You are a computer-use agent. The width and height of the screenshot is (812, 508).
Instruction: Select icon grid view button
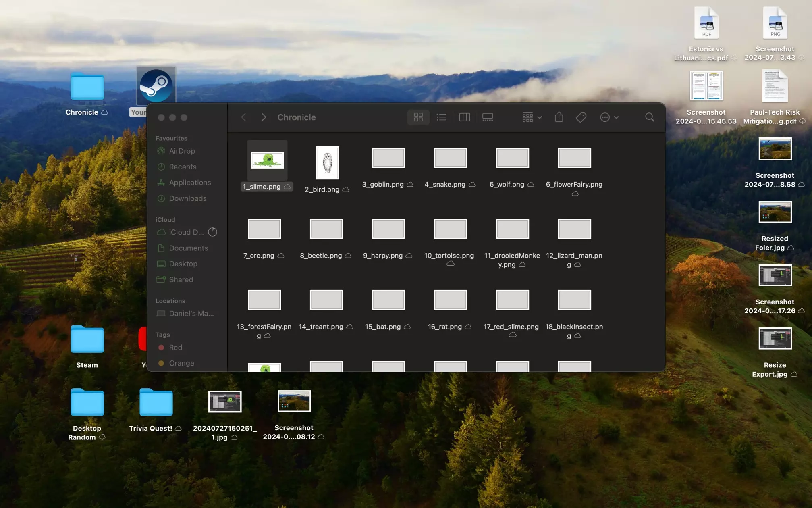coord(418,117)
